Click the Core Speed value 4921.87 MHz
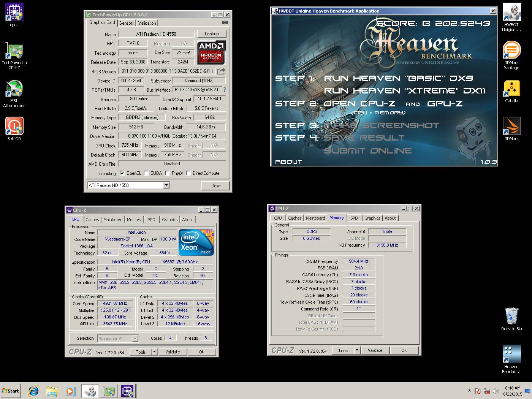 coord(115,303)
